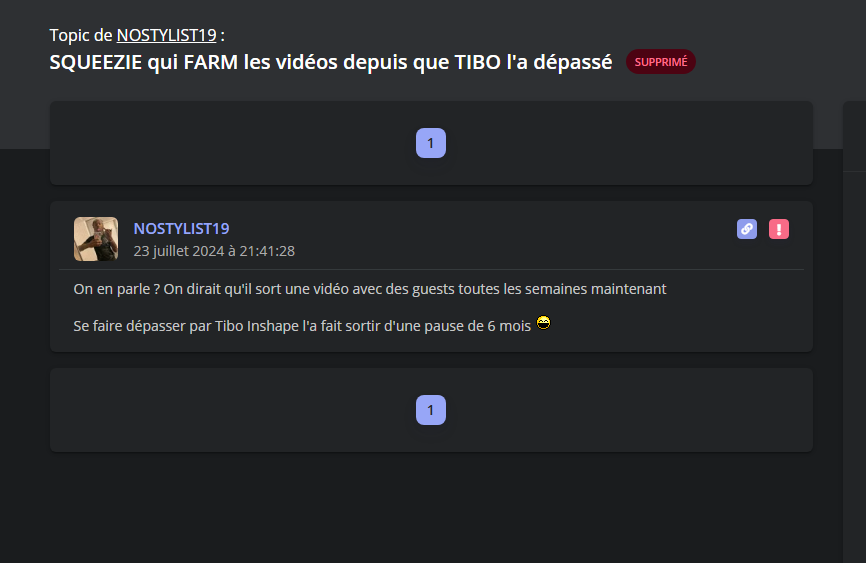This screenshot has height=563, width=866.
Task: Click the word 'Inshape' in the message
Action: point(273,326)
